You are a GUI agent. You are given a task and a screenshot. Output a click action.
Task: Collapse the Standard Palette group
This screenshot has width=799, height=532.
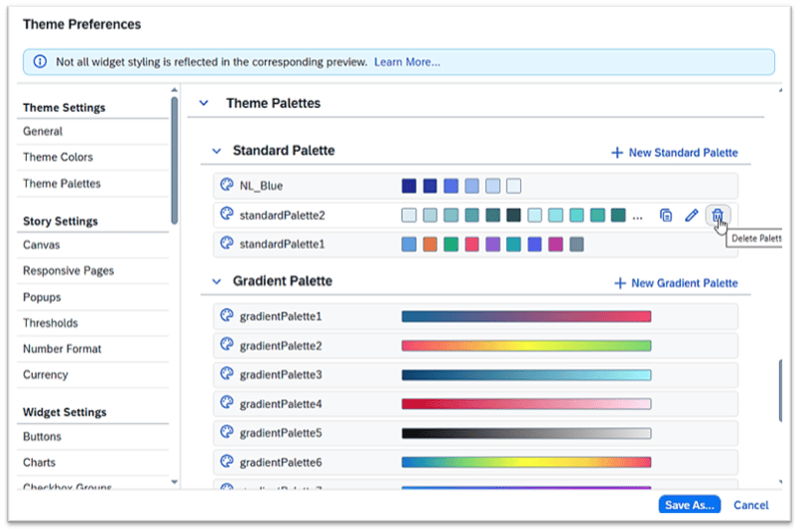click(x=216, y=151)
